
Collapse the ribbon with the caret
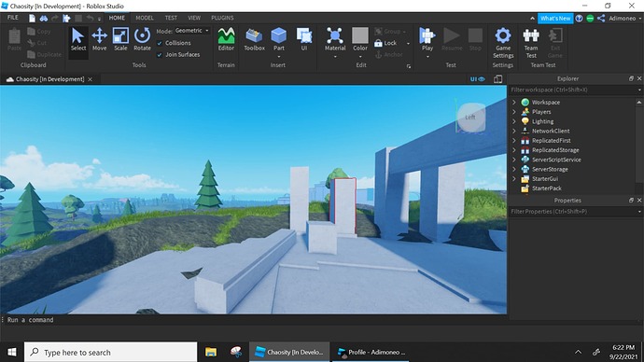(532, 18)
